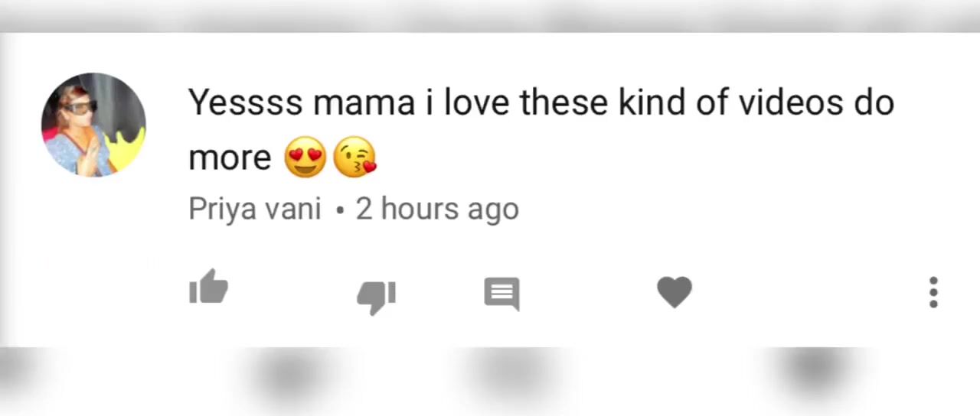Open the three-dot more options menu
Screen dimensions: 980x416
pyautogui.click(x=933, y=292)
